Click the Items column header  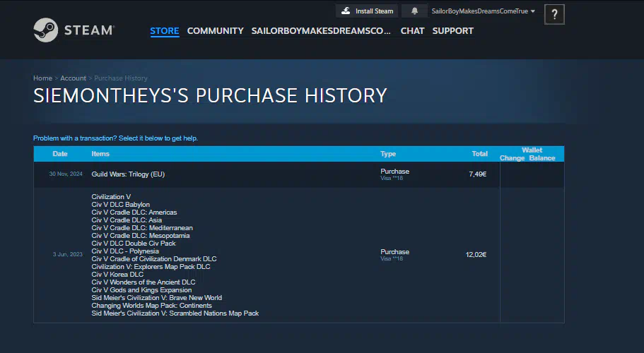pyautogui.click(x=100, y=154)
